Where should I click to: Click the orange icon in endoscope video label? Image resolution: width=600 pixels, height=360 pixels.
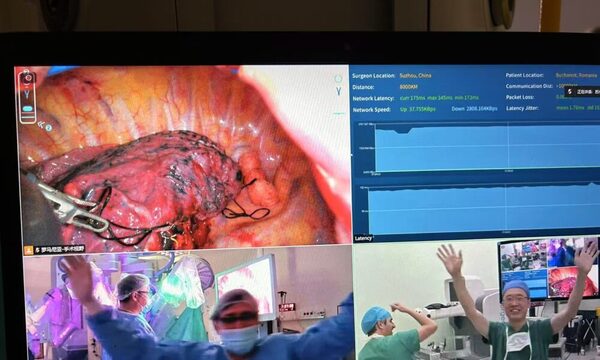[29, 250]
